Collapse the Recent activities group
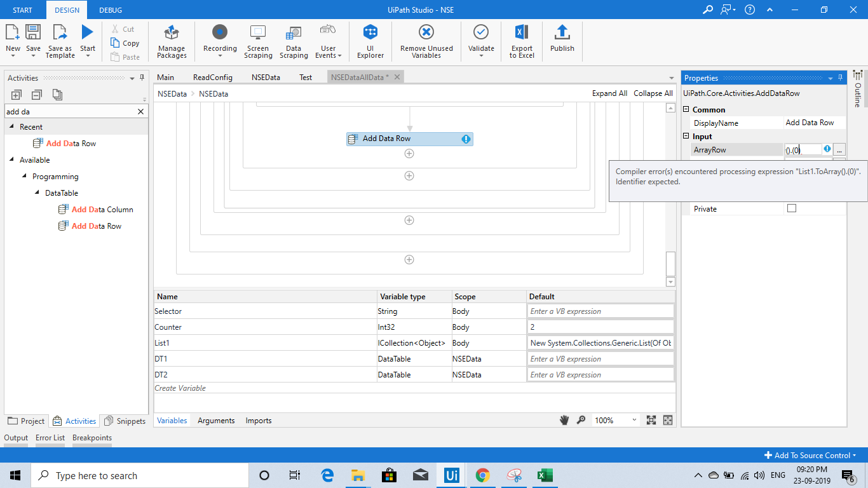The width and height of the screenshot is (868, 488). pos(11,127)
